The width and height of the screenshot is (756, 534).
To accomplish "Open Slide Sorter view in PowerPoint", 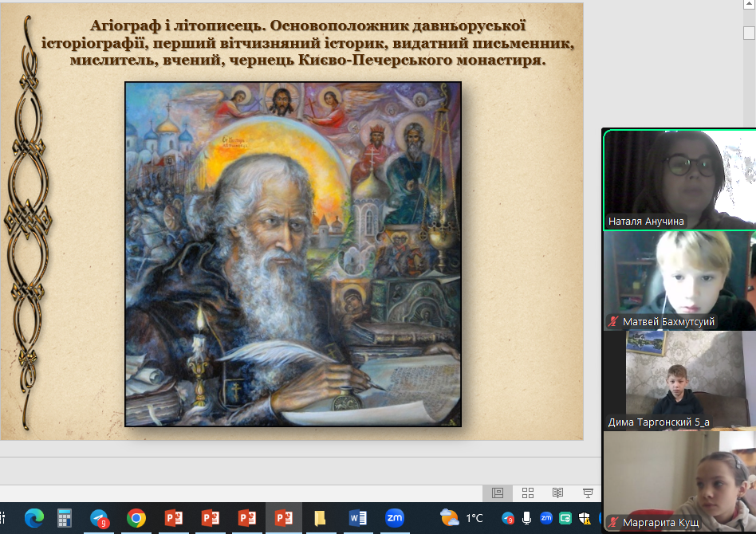I will point(527,493).
